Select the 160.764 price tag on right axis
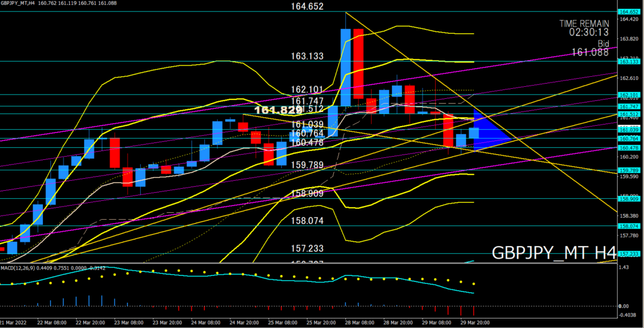This screenshot has height=328, width=644. 628,139
